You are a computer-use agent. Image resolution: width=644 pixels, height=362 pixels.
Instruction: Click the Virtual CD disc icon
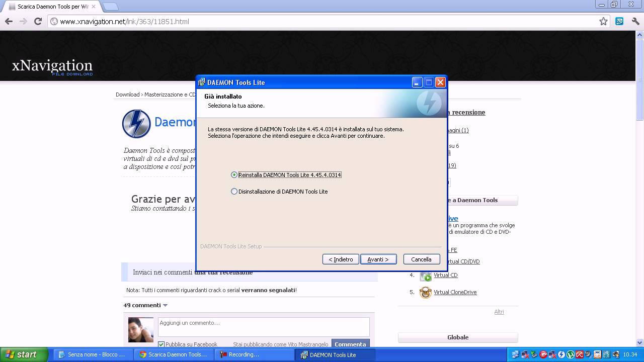click(426, 276)
